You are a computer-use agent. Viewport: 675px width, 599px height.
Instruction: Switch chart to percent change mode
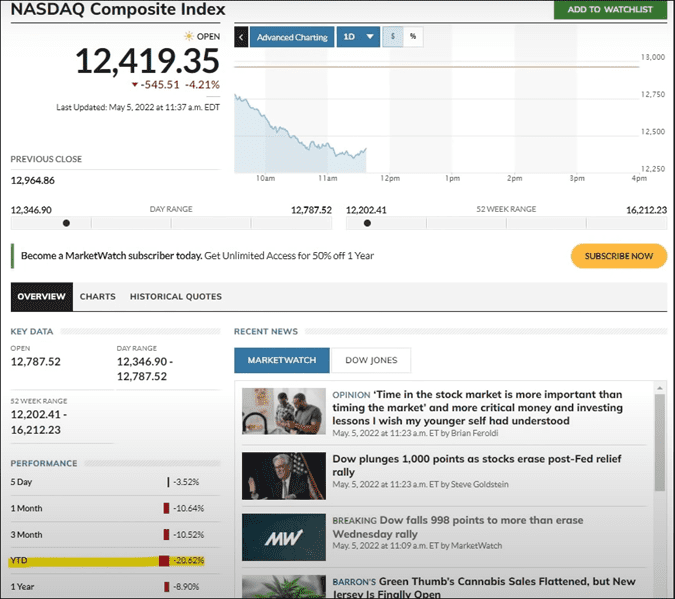(x=413, y=37)
